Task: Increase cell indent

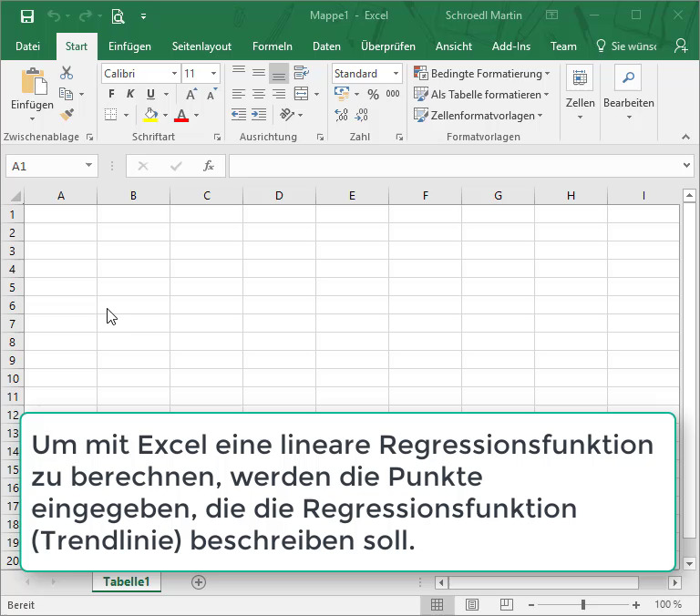Action: click(259, 115)
